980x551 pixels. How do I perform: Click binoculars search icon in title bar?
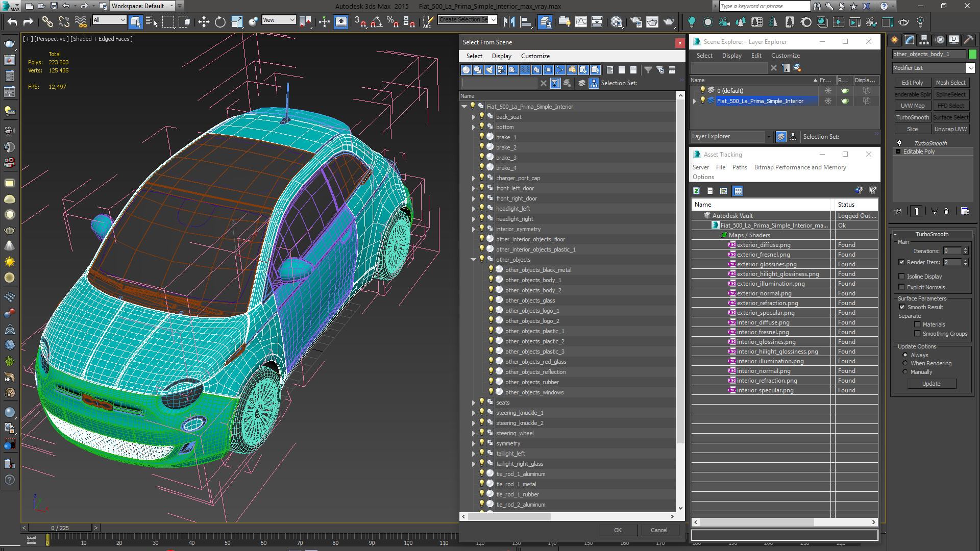[817, 6]
